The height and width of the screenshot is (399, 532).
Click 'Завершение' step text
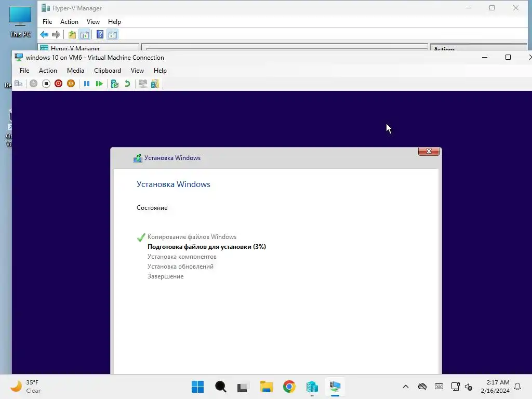[x=166, y=276]
